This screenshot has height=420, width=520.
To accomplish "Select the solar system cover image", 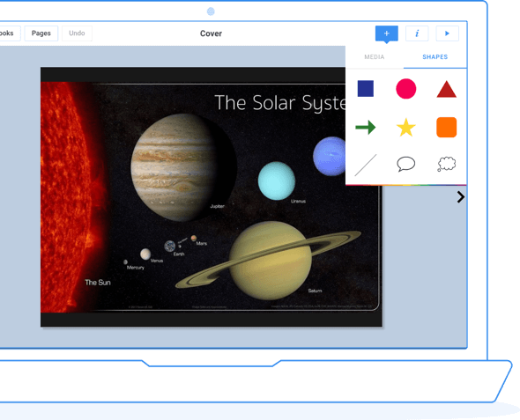I will pos(211,196).
